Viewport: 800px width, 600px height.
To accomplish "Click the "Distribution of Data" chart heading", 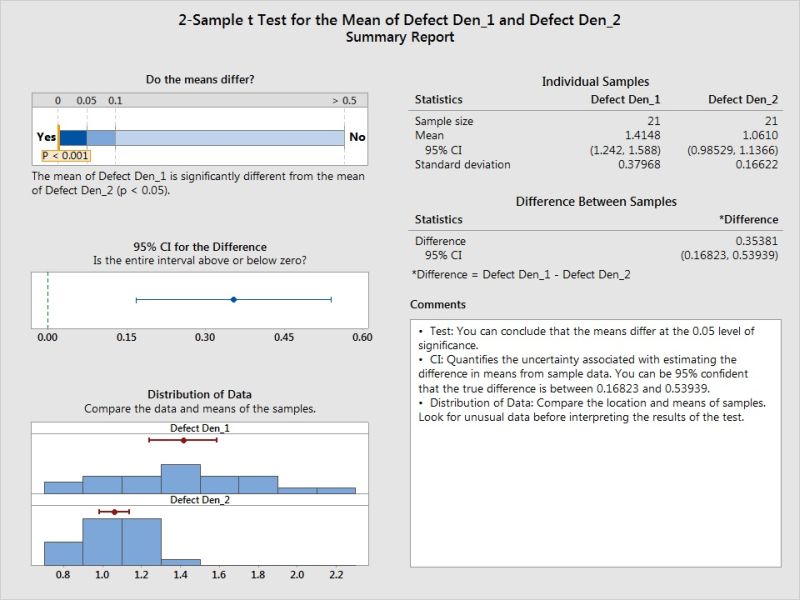I will coord(199,394).
